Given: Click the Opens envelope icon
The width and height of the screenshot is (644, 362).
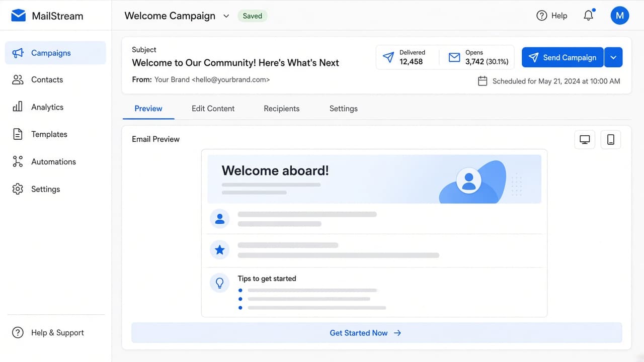Looking at the screenshot, I should [454, 57].
